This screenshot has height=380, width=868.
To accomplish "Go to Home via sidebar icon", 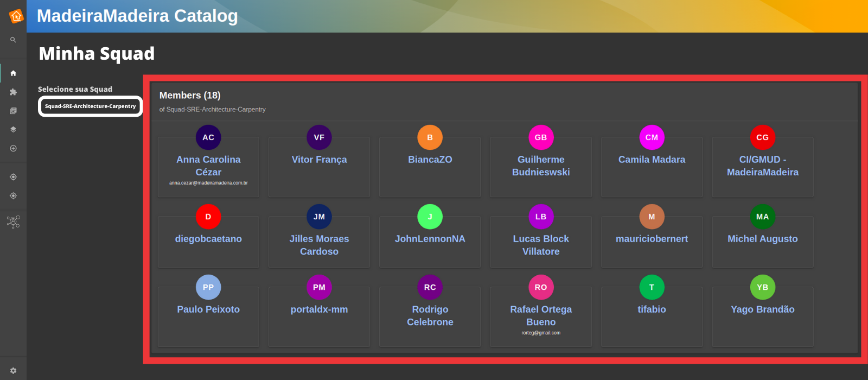I will [x=13, y=73].
